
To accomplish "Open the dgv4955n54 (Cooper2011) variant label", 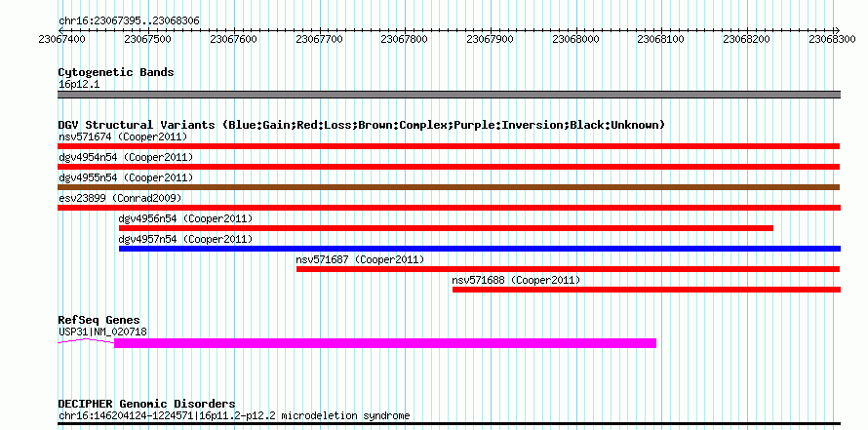I will tap(126, 177).
